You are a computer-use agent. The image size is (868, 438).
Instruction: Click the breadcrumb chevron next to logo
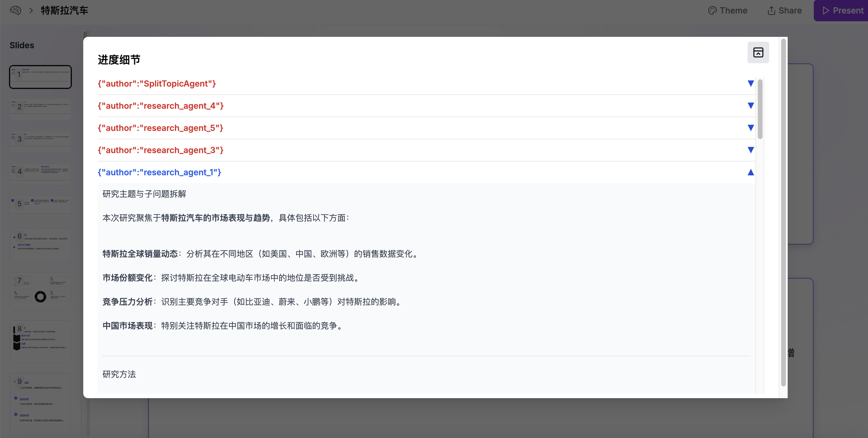pos(31,10)
